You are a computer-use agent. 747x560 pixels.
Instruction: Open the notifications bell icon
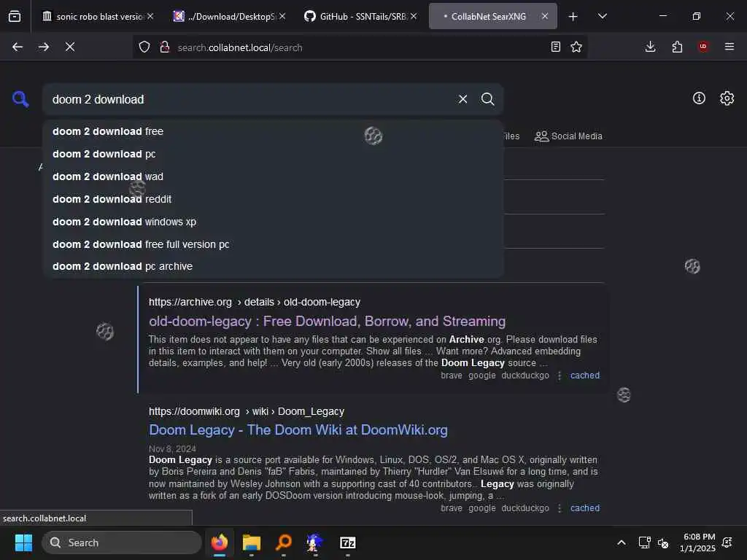point(727,542)
